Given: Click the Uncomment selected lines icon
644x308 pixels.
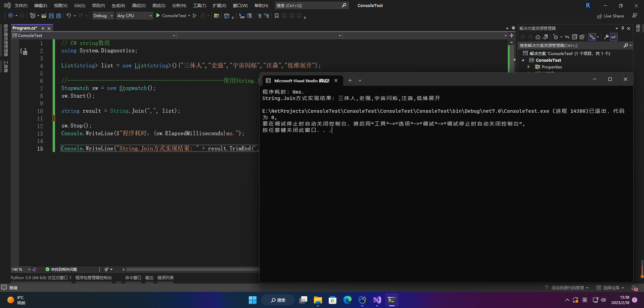Looking at the screenshot, I should click(x=267, y=16).
